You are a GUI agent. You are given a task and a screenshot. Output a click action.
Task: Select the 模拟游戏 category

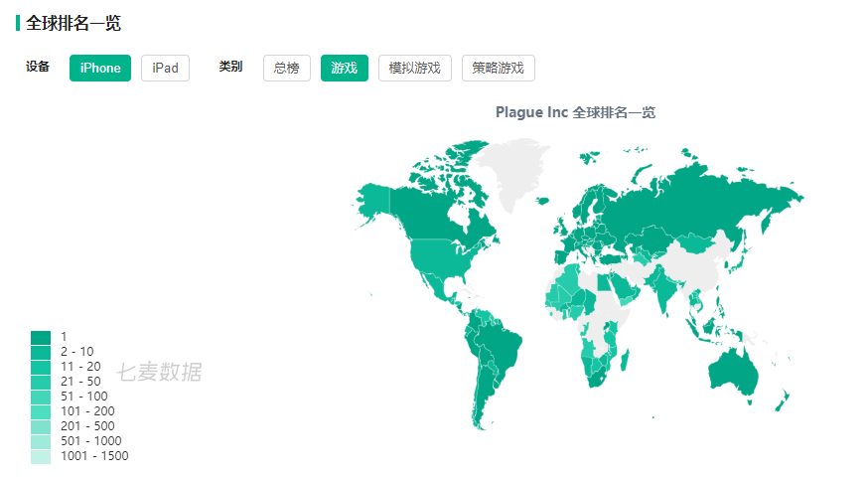pos(415,68)
